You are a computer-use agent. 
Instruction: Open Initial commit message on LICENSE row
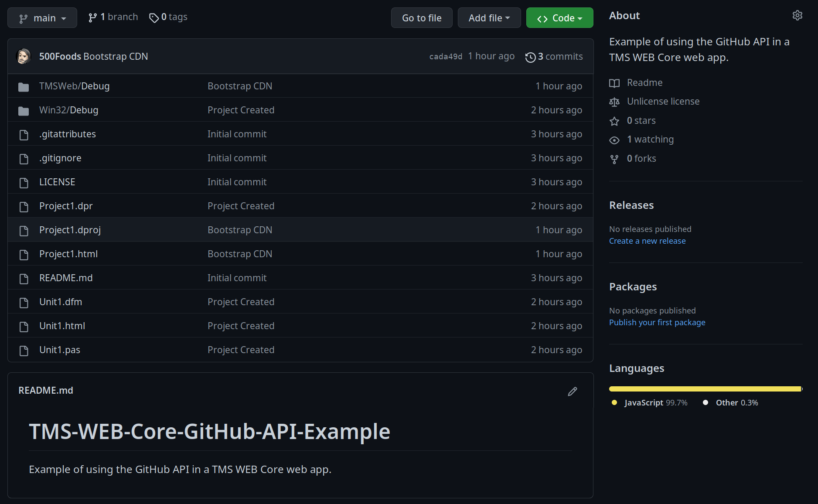237,182
